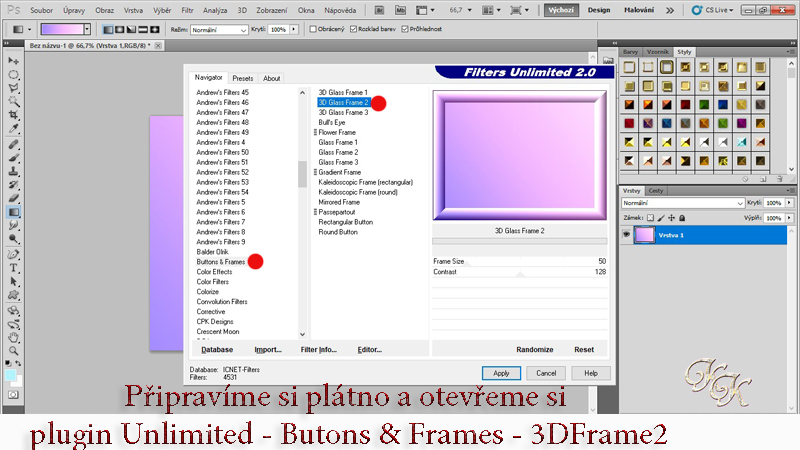
Task: Enable the Obrácený checkbox
Action: point(313,30)
